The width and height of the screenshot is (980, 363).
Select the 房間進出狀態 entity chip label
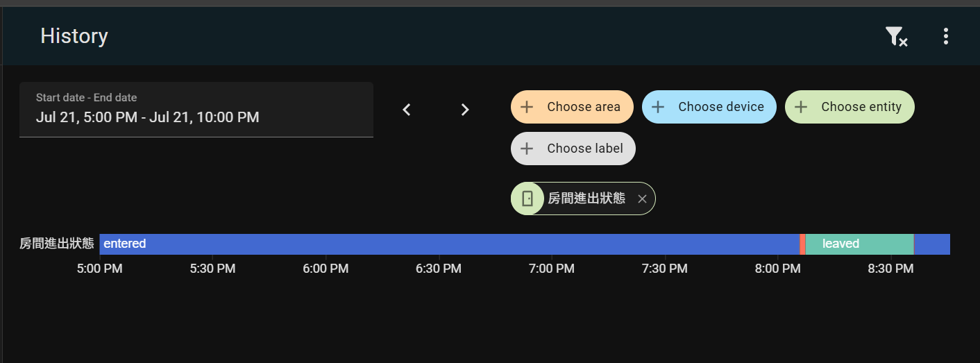tap(586, 199)
